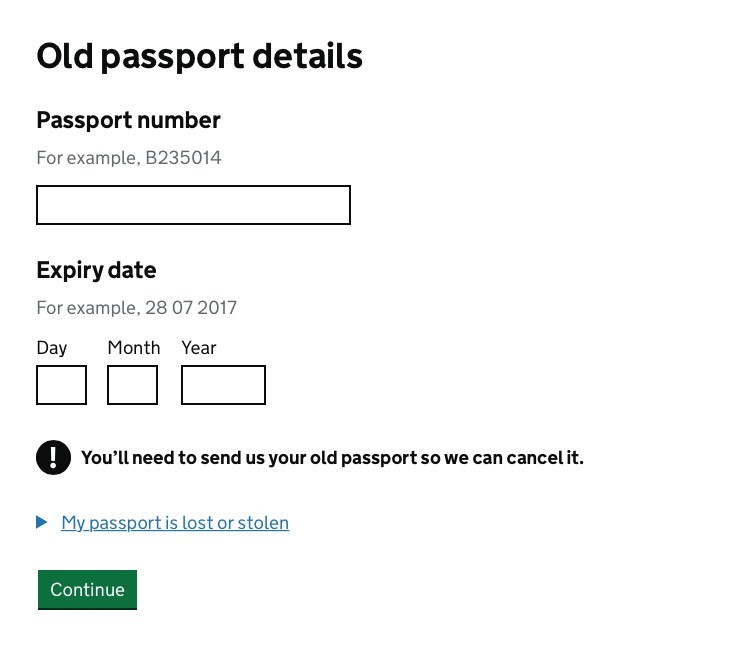
Task: Place cursor in the wide passport number box
Action: coord(193,205)
